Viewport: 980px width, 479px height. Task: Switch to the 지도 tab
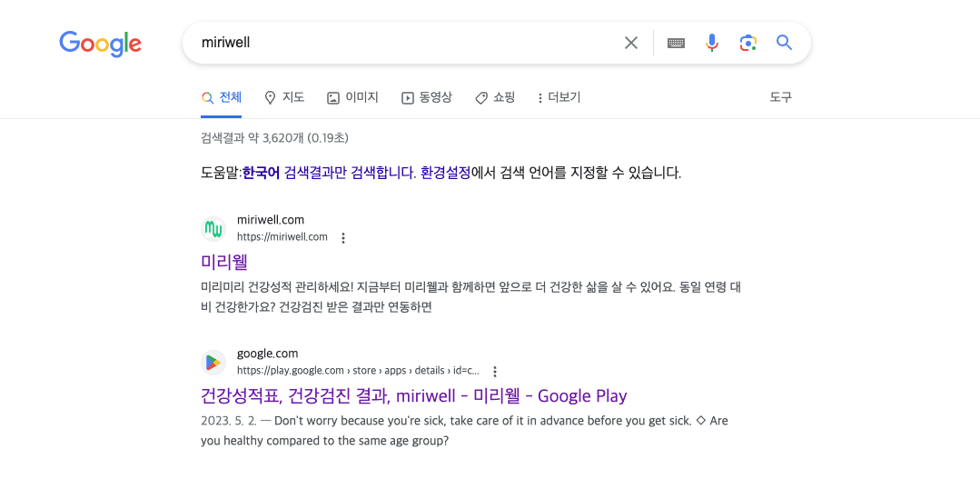click(284, 97)
